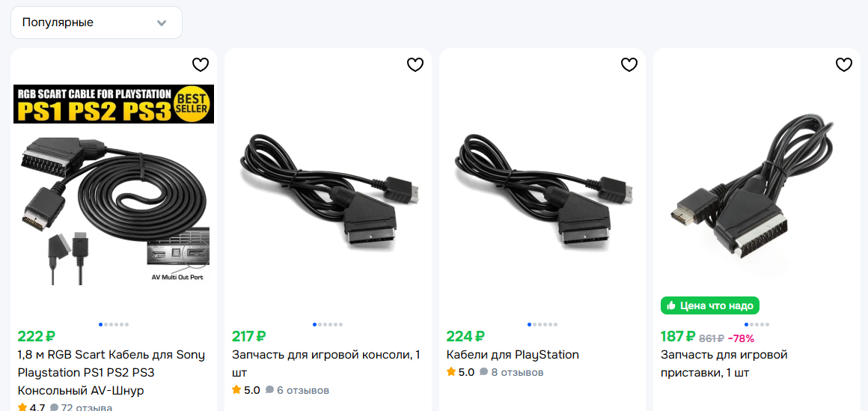The width and height of the screenshot is (868, 411).
Task: Open 'Запчасть для игровой консоли' product link
Action: pyautogui.click(x=325, y=363)
